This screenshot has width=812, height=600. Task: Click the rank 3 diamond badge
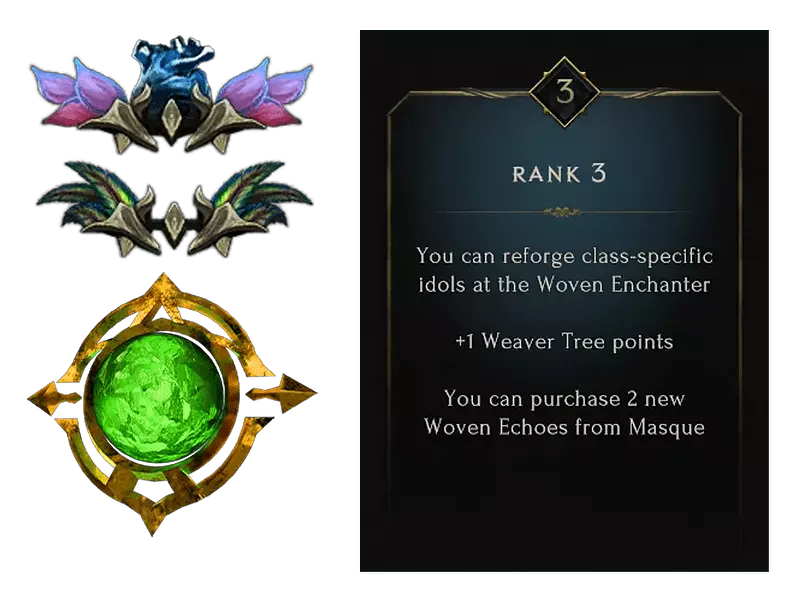pyautogui.click(x=564, y=93)
